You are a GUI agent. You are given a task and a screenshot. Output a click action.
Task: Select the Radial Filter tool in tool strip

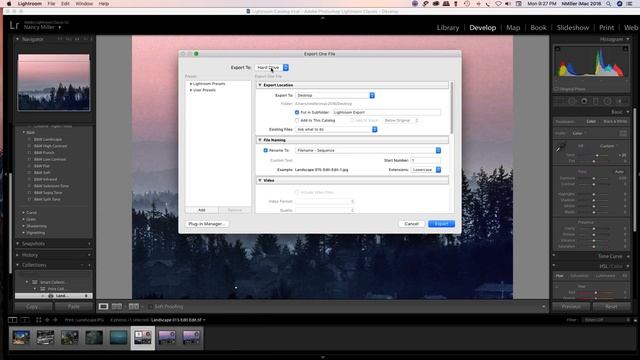tap(607, 101)
